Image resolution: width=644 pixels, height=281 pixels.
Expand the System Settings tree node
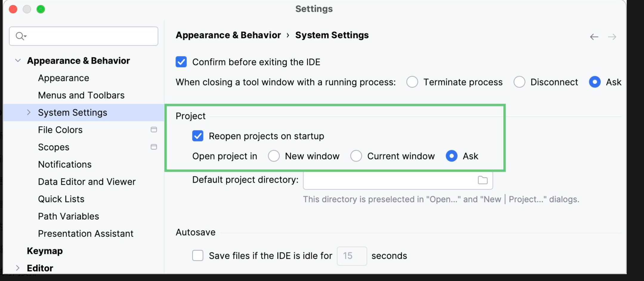[29, 112]
